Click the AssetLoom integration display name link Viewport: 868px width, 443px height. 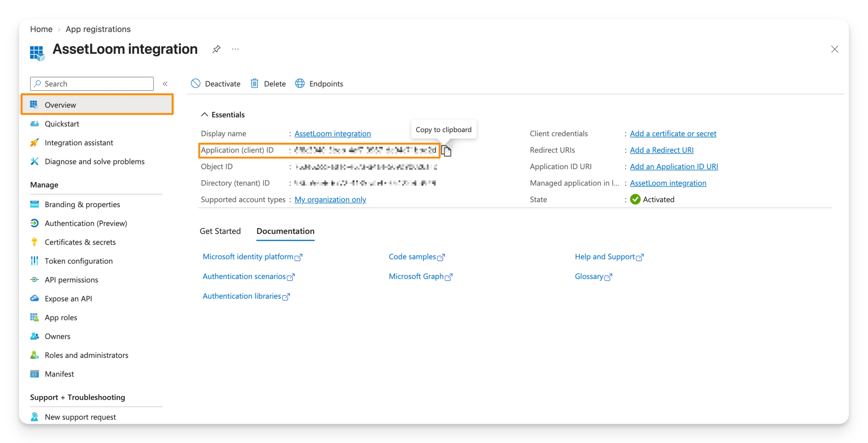333,134
